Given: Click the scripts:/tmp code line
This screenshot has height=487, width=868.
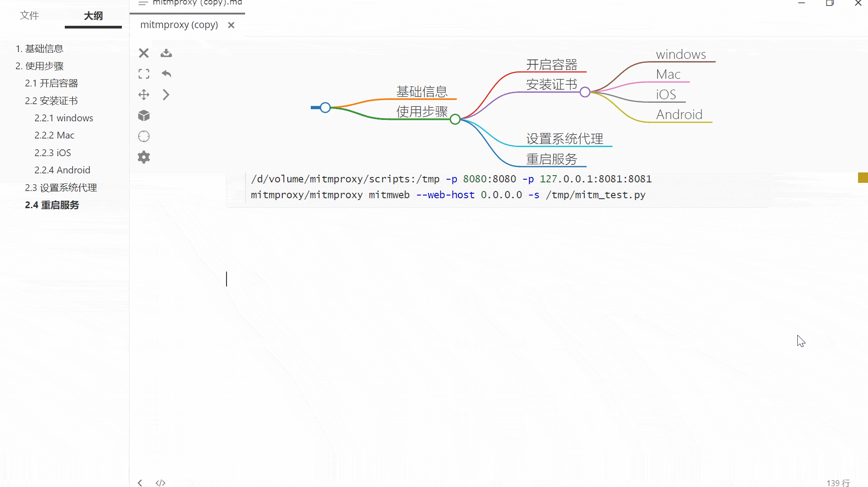Looking at the screenshot, I should (451, 179).
